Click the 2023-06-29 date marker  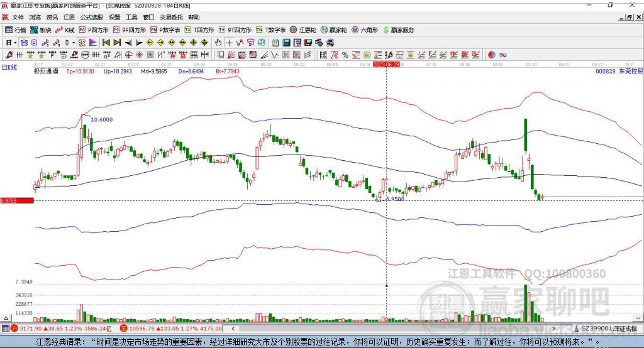386,65
